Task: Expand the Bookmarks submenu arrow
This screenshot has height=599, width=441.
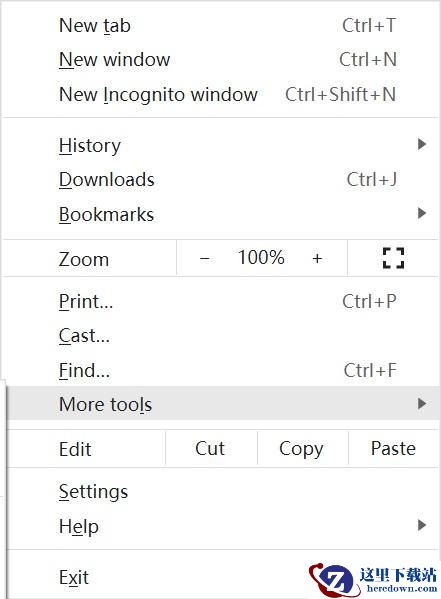Action: 422,213
